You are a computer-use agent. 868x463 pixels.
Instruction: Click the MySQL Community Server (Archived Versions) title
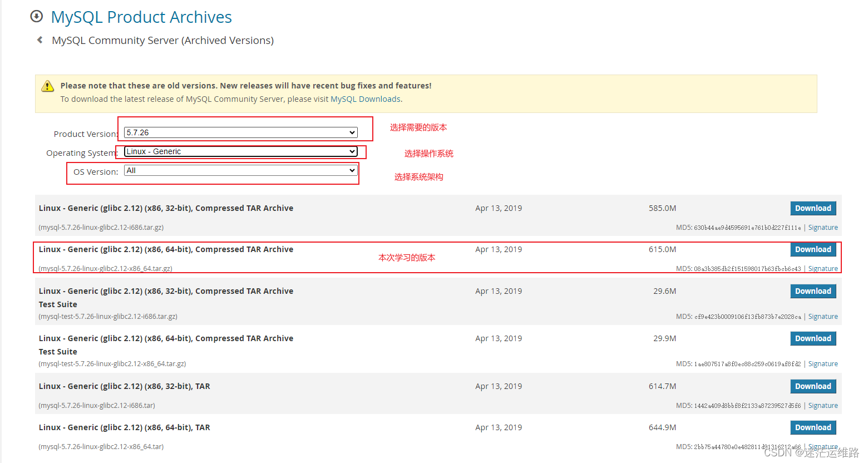pos(162,40)
